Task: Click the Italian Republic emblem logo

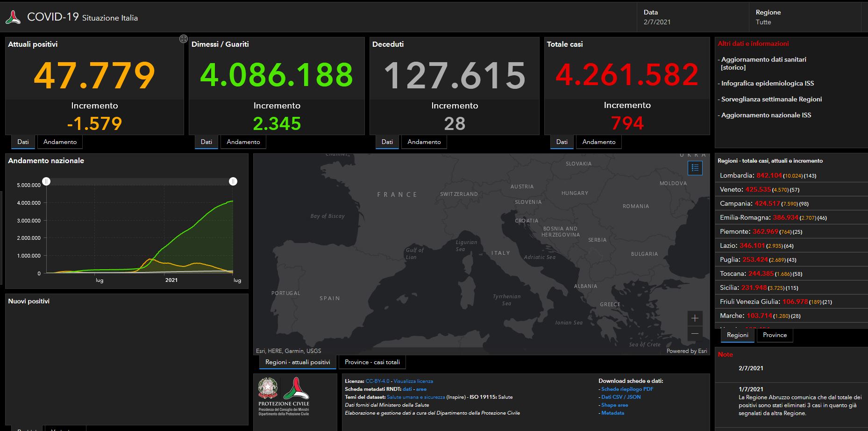Action: click(268, 388)
